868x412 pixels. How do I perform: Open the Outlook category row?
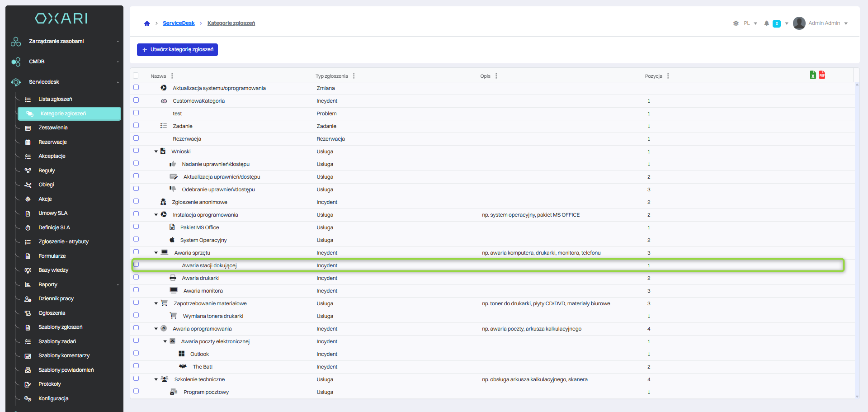click(199, 354)
